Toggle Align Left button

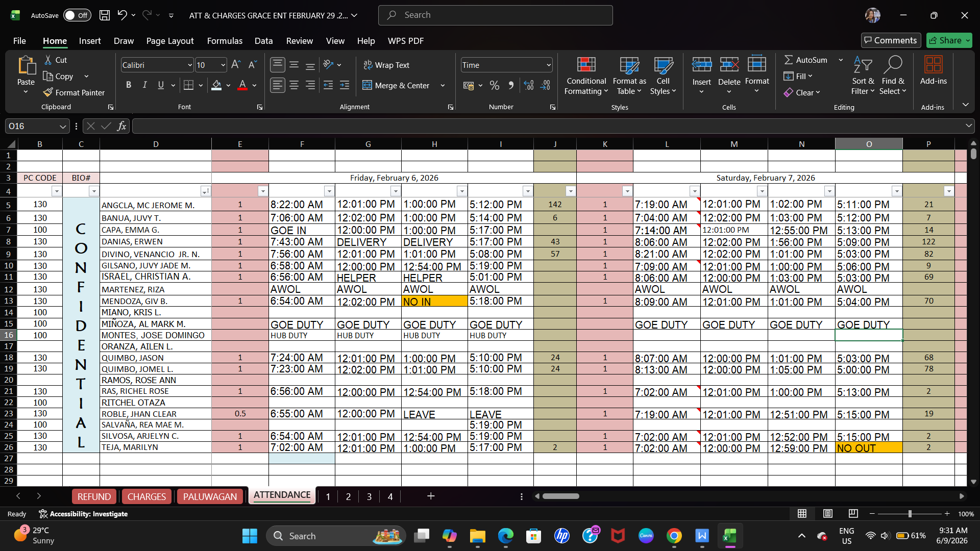(x=278, y=85)
